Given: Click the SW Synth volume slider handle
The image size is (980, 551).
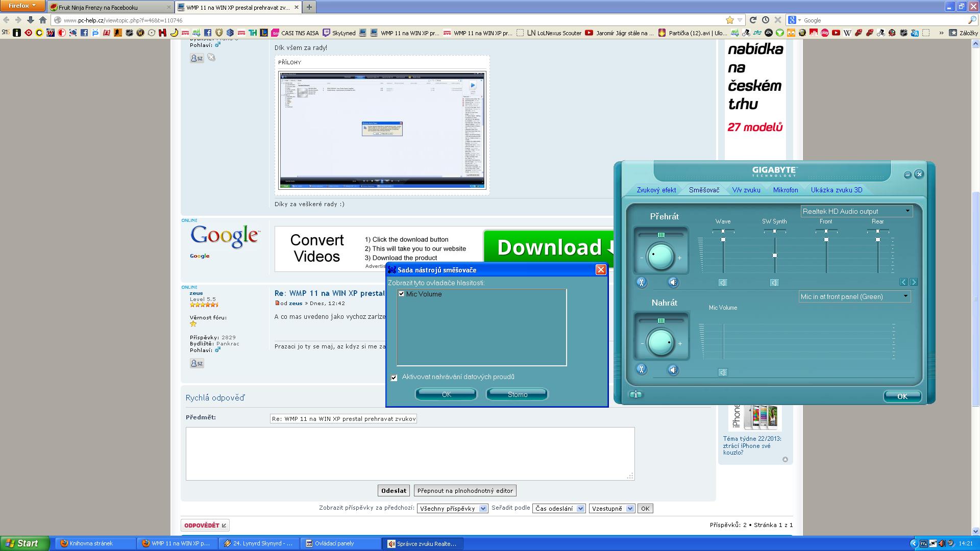Looking at the screenshot, I should pyautogui.click(x=775, y=255).
